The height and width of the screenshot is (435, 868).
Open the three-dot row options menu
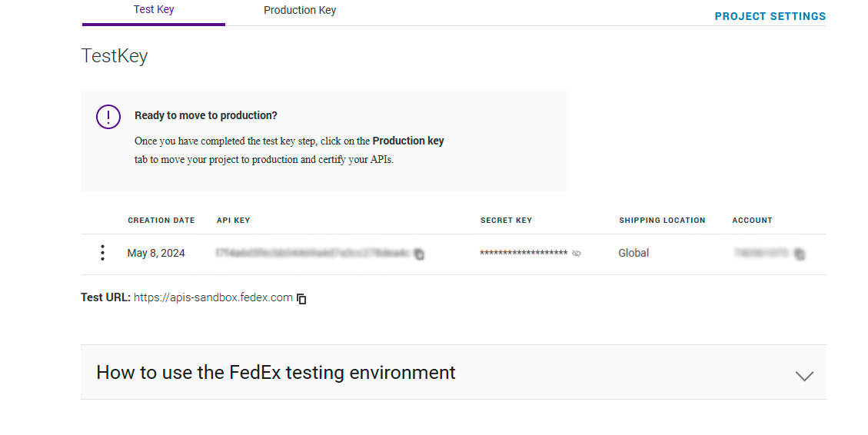coord(102,253)
